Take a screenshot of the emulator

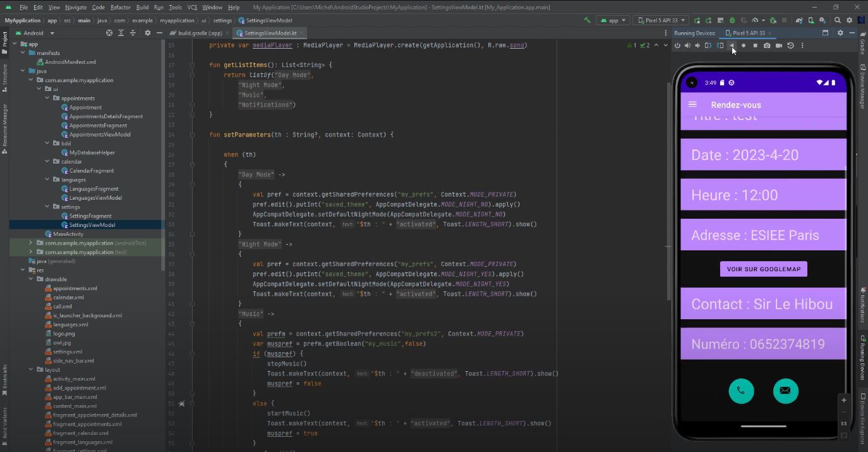click(x=767, y=45)
